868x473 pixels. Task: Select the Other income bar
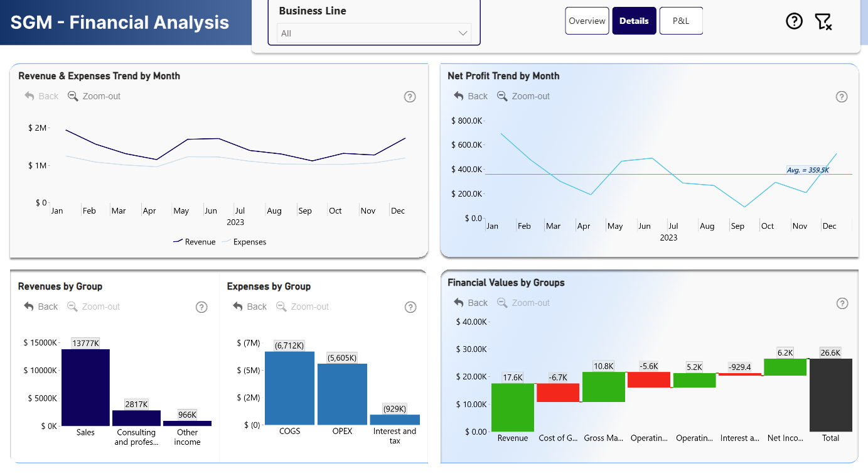click(x=187, y=423)
